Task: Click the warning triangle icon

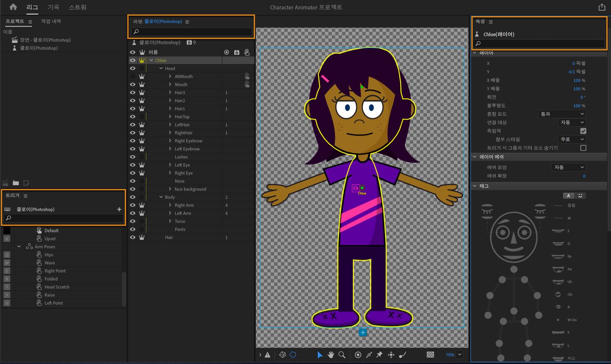Action: (268, 355)
